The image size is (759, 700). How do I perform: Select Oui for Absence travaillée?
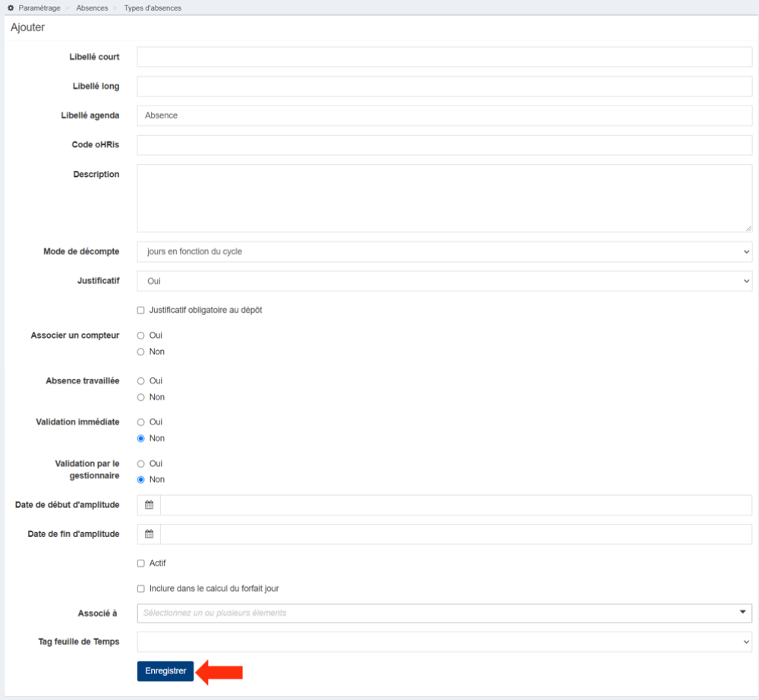coord(141,381)
